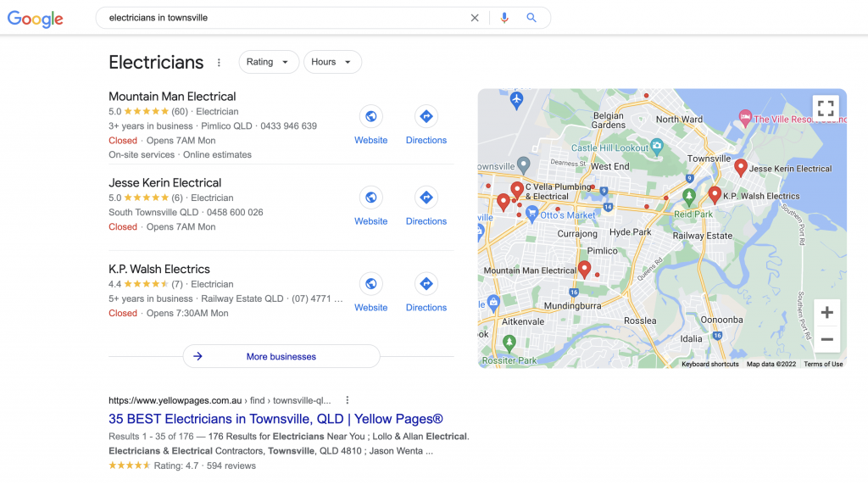Image resolution: width=868 pixels, height=485 pixels.
Task: Click the yellowpages.com.au URL breadcrumb
Action: [x=220, y=400]
